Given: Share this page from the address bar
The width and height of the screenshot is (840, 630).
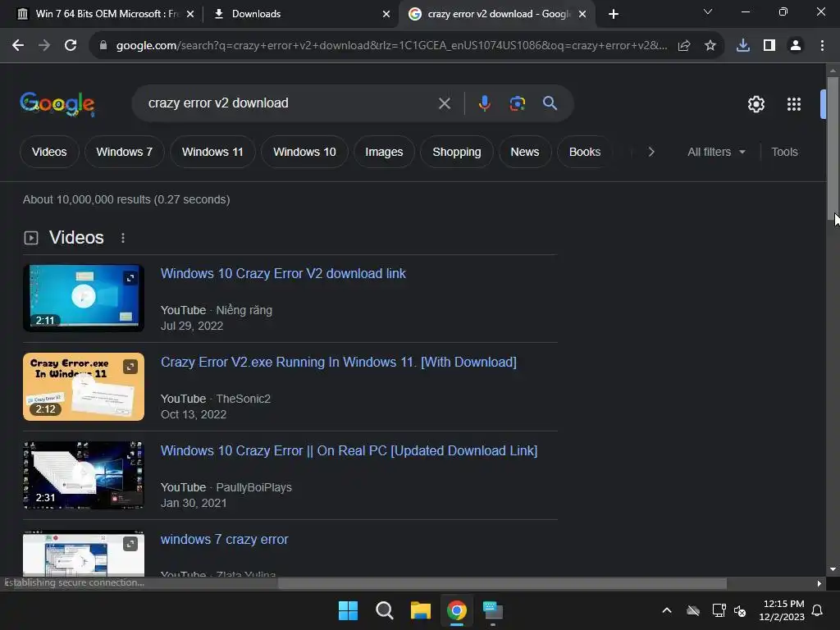Looking at the screenshot, I should 683,46.
